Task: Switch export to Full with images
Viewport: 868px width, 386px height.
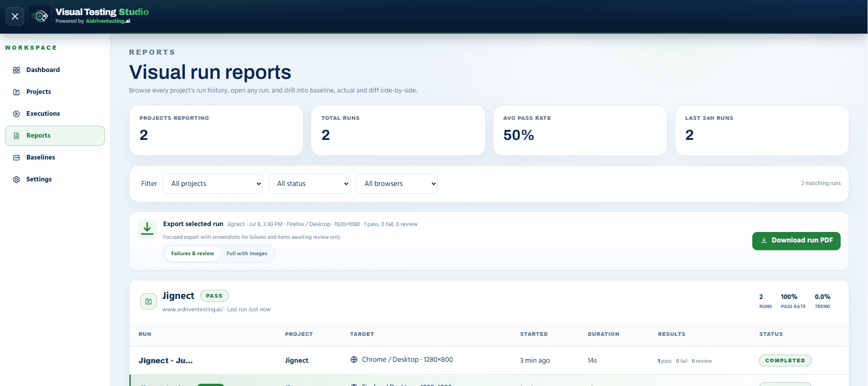Action: (247, 253)
